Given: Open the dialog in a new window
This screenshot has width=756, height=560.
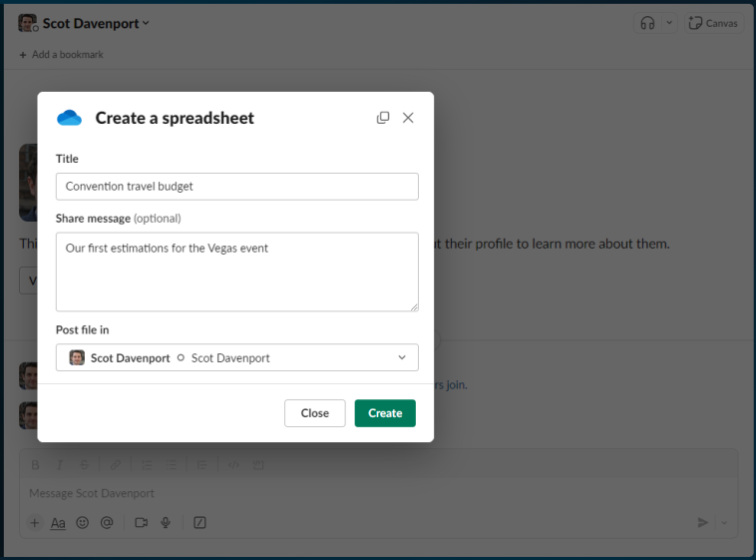Looking at the screenshot, I should pyautogui.click(x=383, y=118).
